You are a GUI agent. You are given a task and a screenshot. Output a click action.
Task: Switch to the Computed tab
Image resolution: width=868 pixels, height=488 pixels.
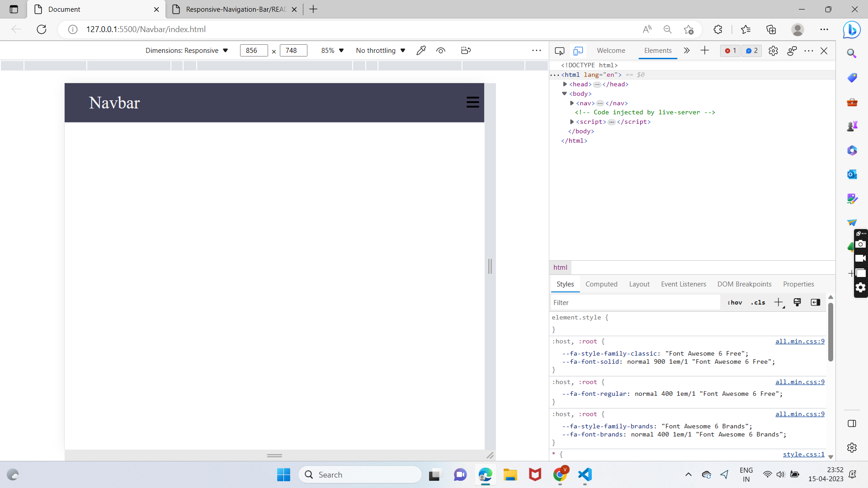pos(601,284)
